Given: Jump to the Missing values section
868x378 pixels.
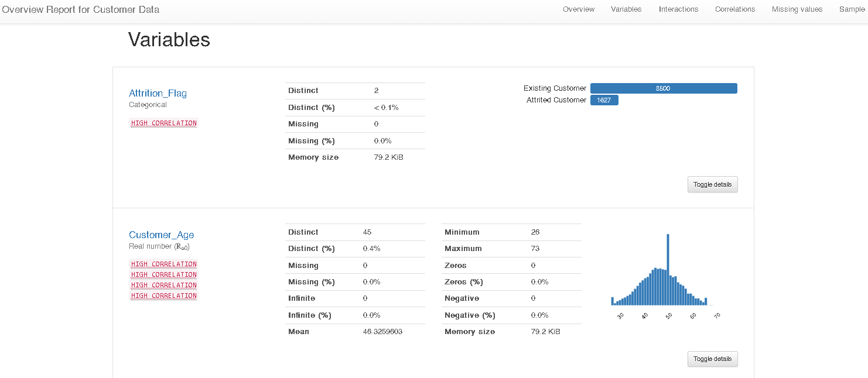Looking at the screenshot, I should point(797,9).
